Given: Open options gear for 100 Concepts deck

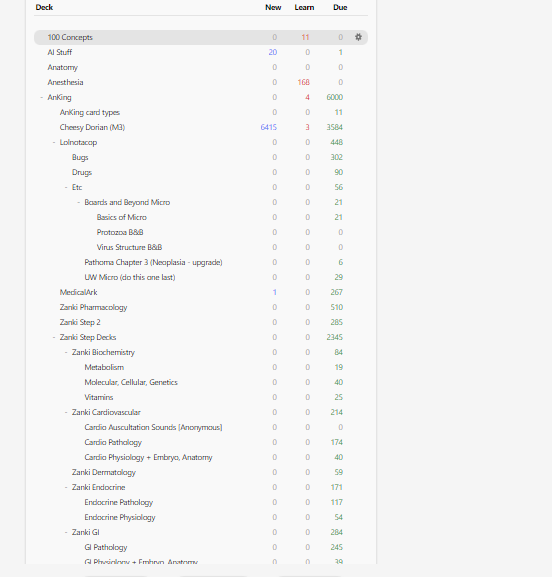Looking at the screenshot, I should click(358, 37).
